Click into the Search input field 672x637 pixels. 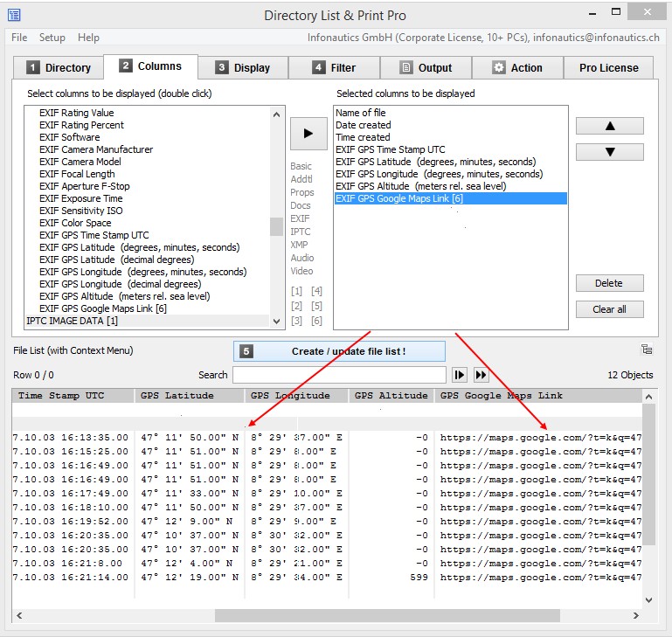pyautogui.click(x=339, y=375)
